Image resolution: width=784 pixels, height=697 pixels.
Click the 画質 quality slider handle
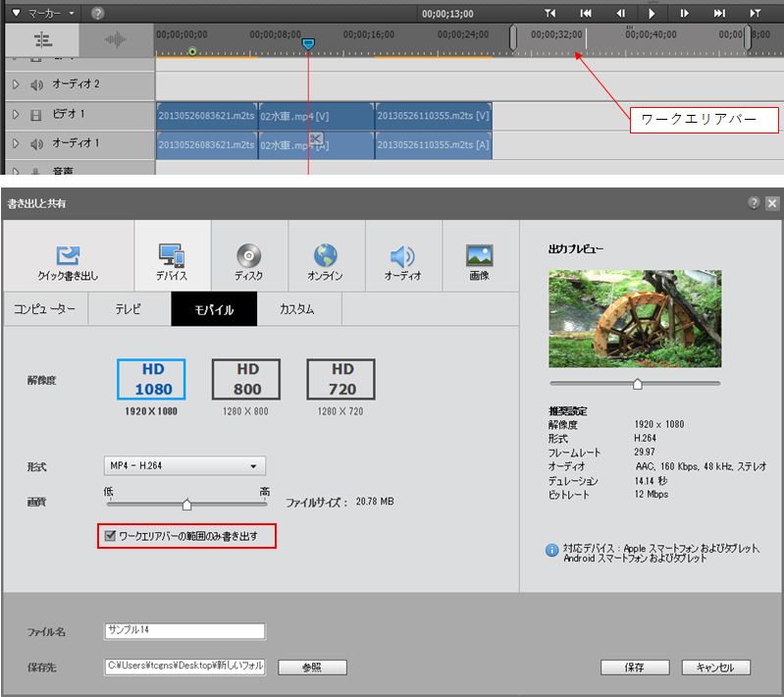(x=186, y=505)
